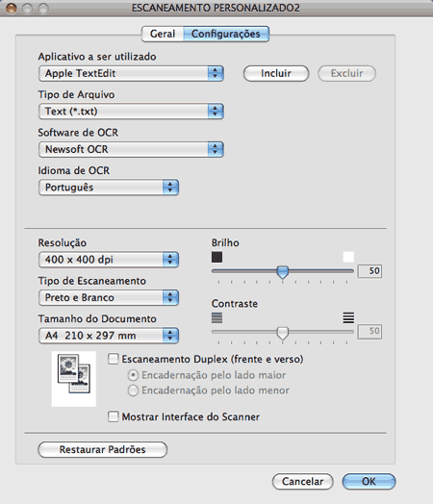Open the Aplicativo a ser utilizado dropdown

click(x=131, y=74)
